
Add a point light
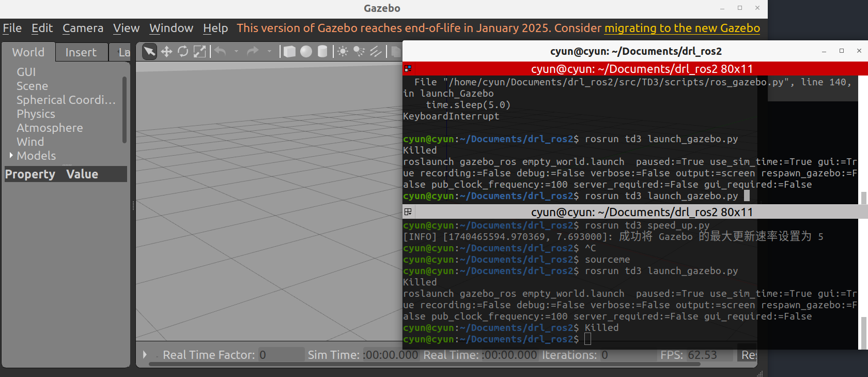pyautogui.click(x=343, y=51)
